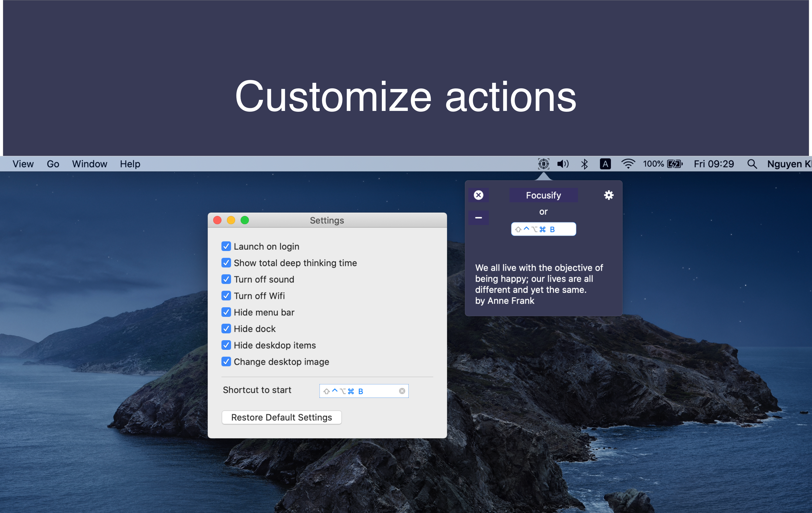Open the Help menu

click(130, 164)
